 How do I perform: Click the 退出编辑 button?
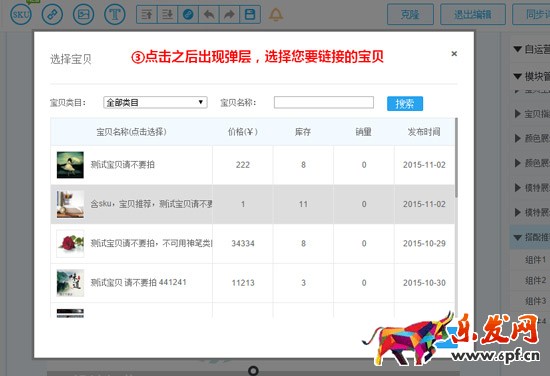473,14
